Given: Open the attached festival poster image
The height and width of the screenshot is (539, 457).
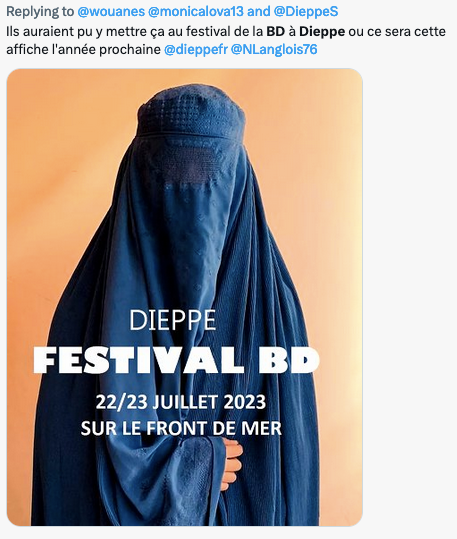Looking at the screenshot, I should (x=185, y=297).
